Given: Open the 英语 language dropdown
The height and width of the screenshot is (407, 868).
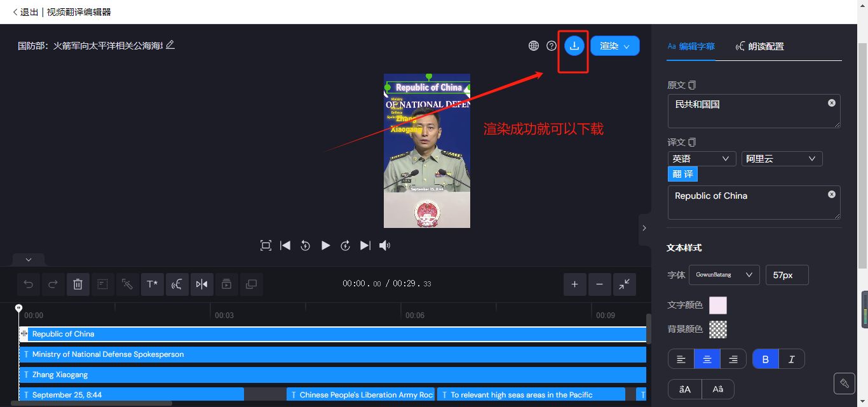Looking at the screenshot, I should click(702, 159).
